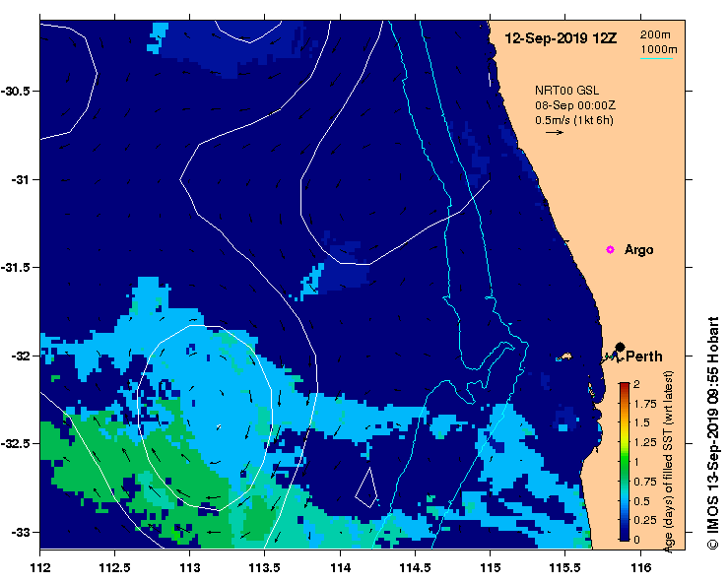
Task: Click the 114 longitude axis label
Action: tap(340, 567)
